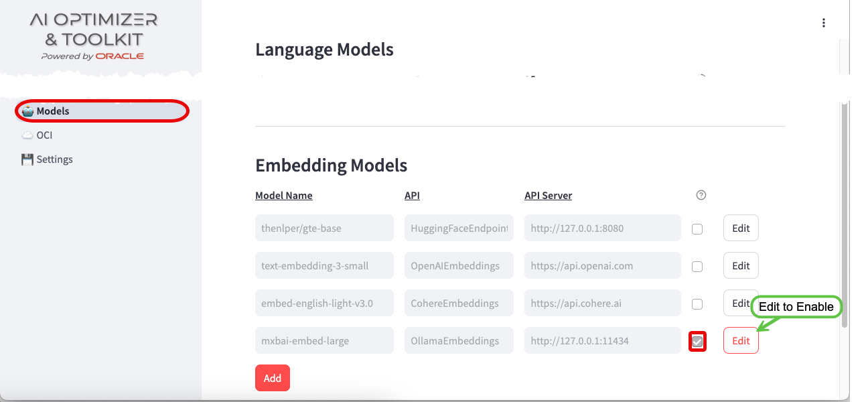The image size is (868, 402).
Task: Open the Models page in sidebar
Action: (102, 111)
